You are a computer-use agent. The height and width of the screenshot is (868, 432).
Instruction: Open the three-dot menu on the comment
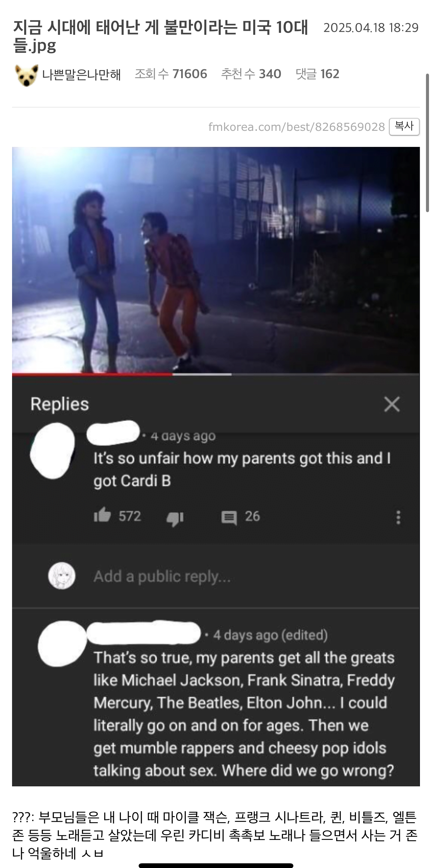tap(398, 517)
